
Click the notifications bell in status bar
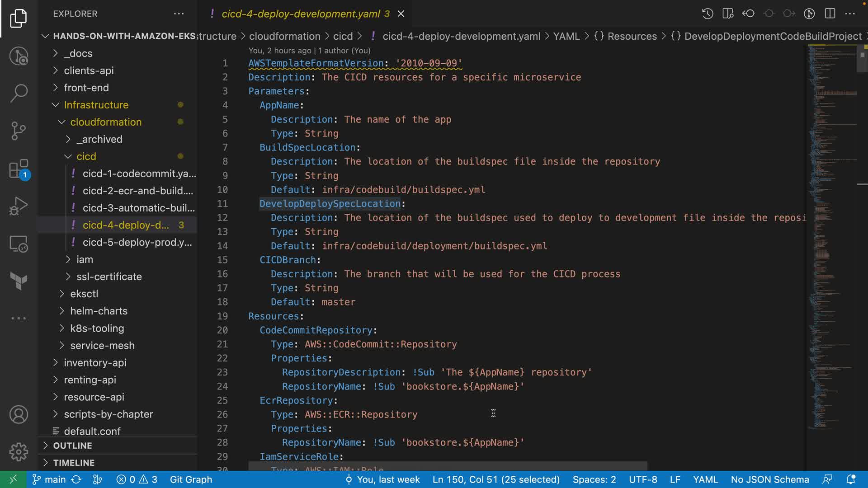tap(851, 479)
